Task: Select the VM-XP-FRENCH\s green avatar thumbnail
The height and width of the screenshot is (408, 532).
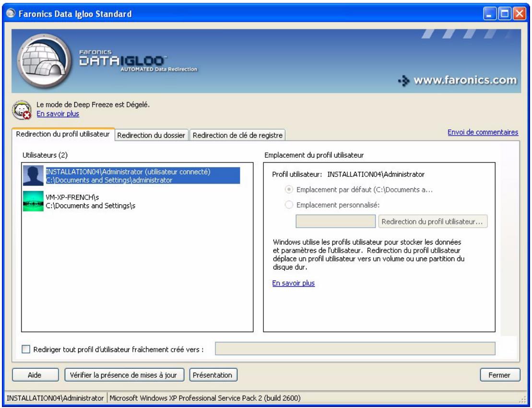Action: click(33, 201)
